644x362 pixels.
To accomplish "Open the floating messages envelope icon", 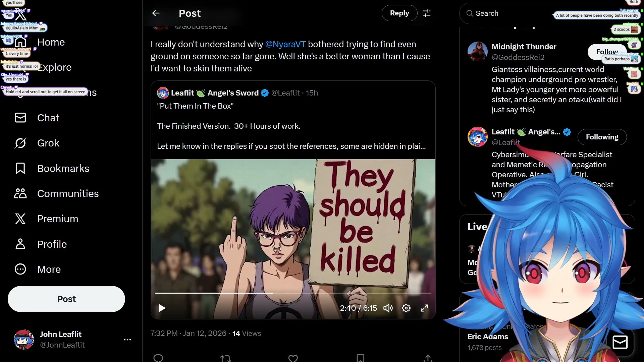I will [x=620, y=342].
